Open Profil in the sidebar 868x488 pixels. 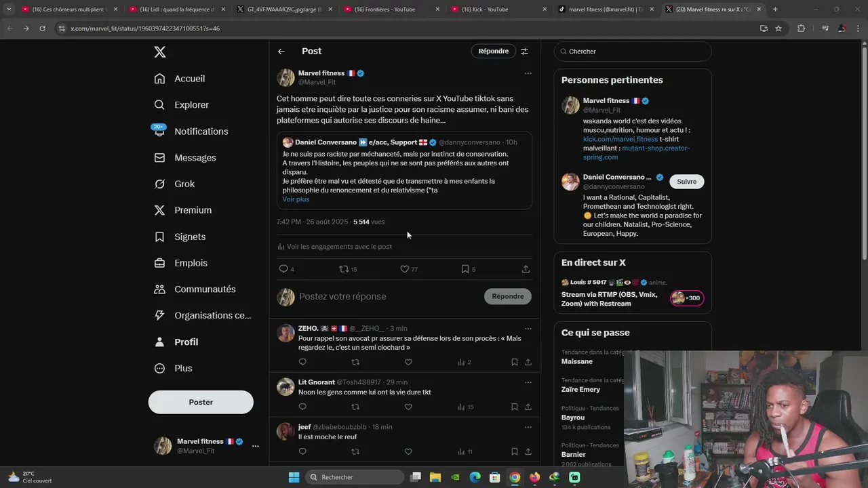(176, 342)
